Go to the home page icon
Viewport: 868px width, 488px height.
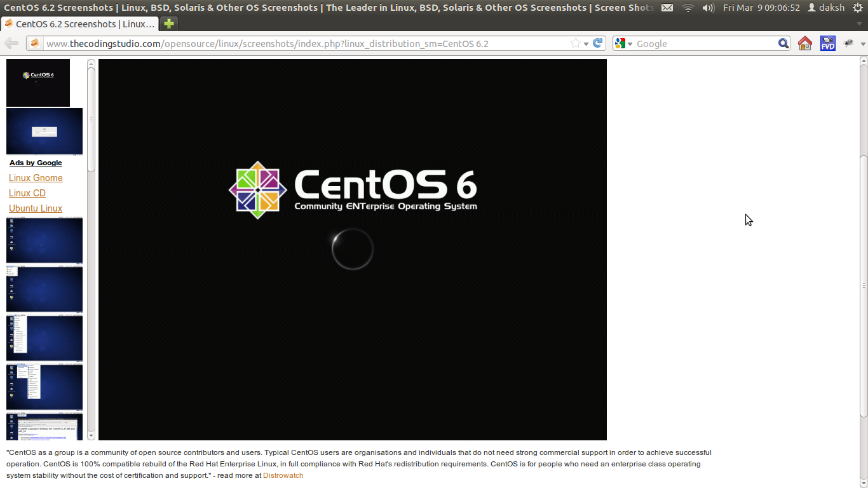[805, 43]
